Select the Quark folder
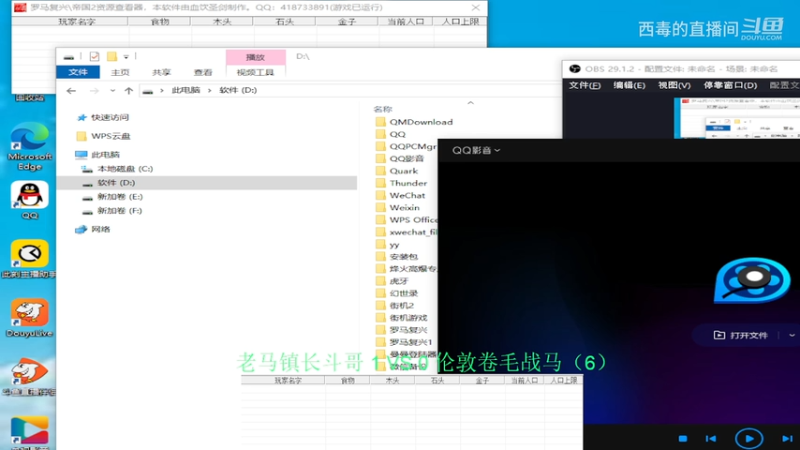 point(404,171)
